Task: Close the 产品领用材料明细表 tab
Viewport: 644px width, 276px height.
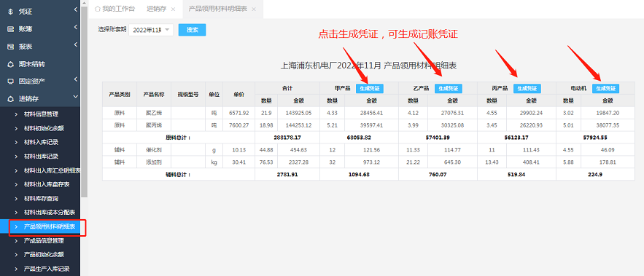Action: pyautogui.click(x=254, y=9)
